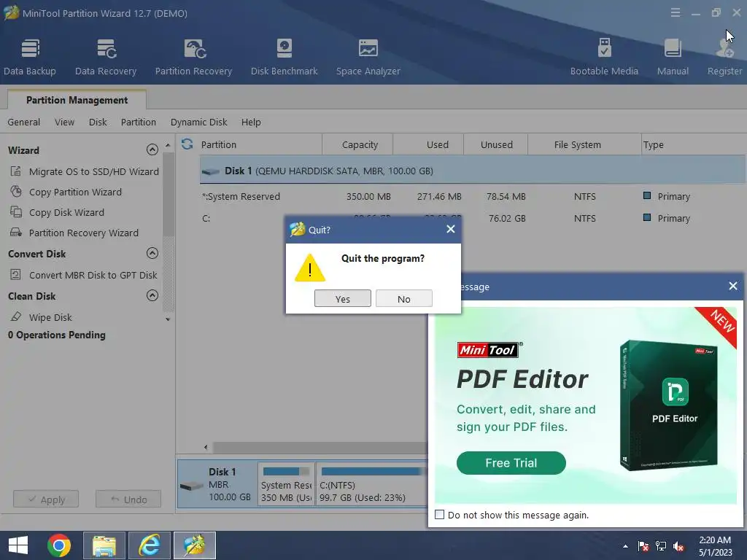Select the Partition Management tab
Image resolution: width=747 pixels, height=560 pixels.
(x=77, y=100)
